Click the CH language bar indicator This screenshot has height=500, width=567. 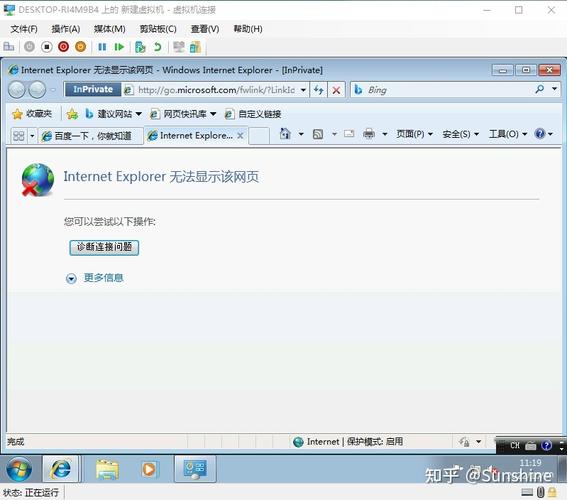coord(515,445)
